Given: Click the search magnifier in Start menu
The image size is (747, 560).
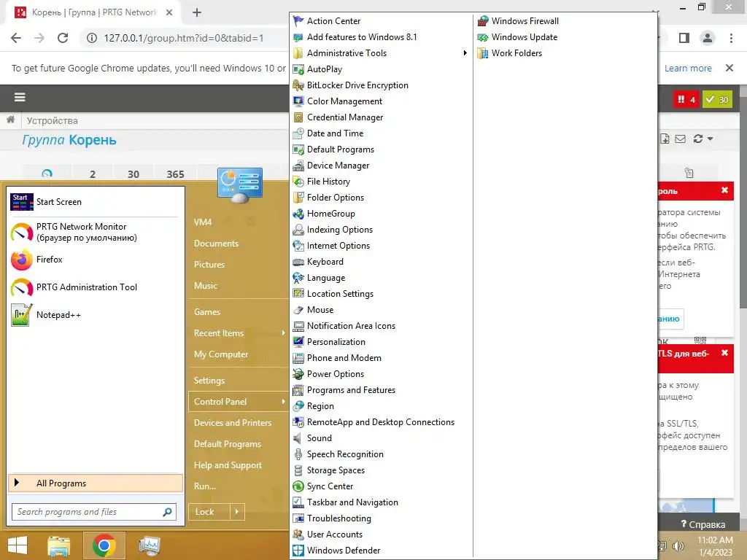Looking at the screenshot, I should [167, 512].
